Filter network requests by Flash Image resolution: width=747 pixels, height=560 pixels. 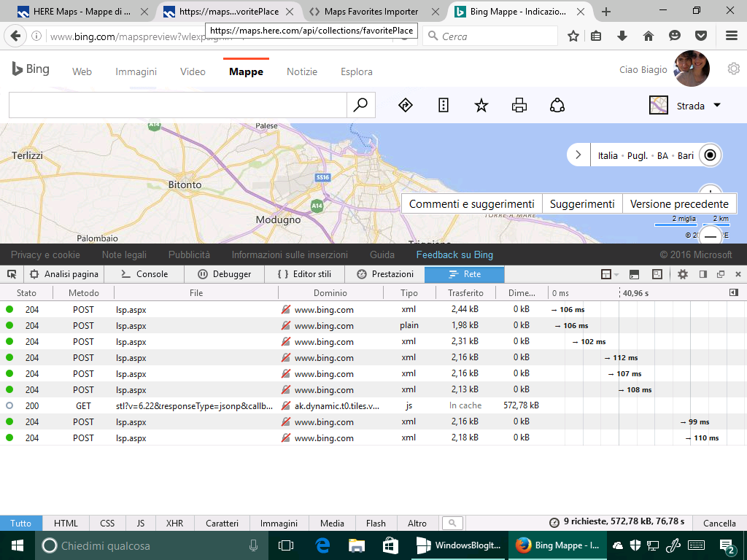376,523
